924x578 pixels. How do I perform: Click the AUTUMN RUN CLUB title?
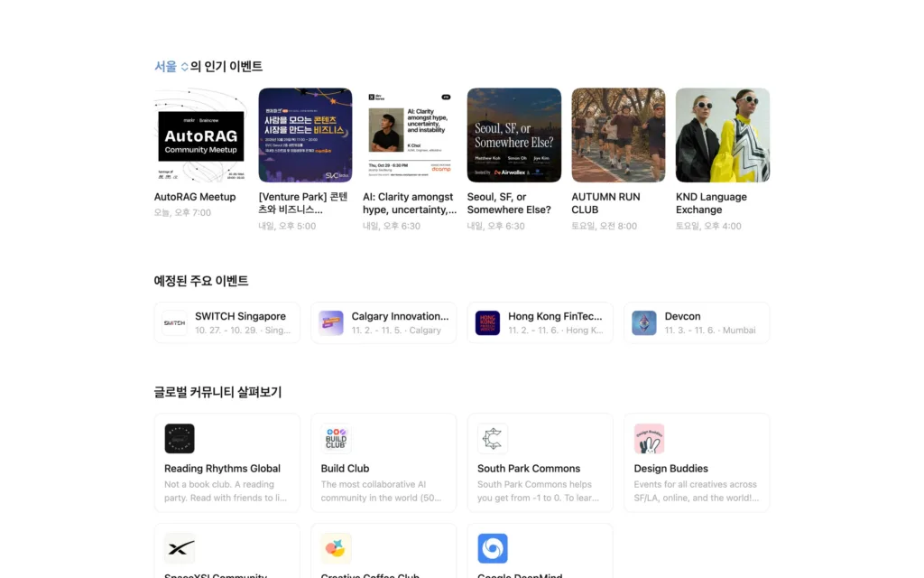click(x=605, y=203)
